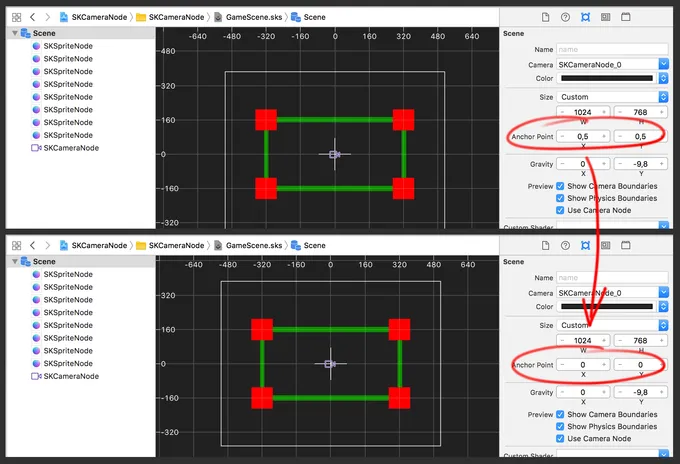Screen dimensions: 680x464
Task: Click Scene breadcrumb text in upper window
Action: pyautogui.click(x=314, y=17)
